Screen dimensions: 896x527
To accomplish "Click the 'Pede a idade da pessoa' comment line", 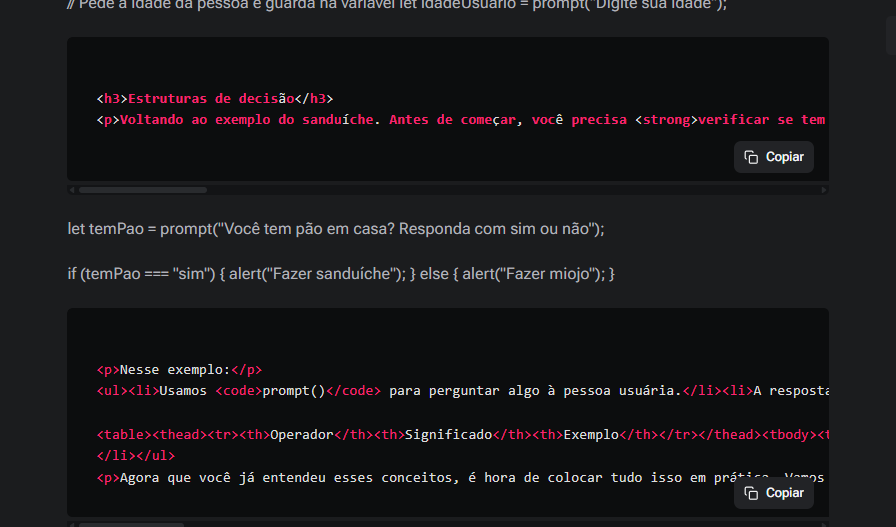I will (x=397, y=5).
